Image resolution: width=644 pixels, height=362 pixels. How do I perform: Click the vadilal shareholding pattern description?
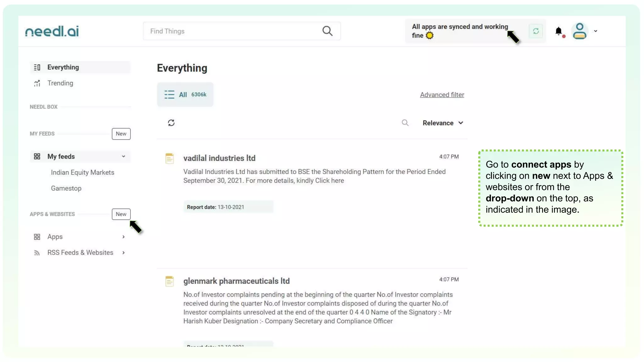click(x=314, y=176)
